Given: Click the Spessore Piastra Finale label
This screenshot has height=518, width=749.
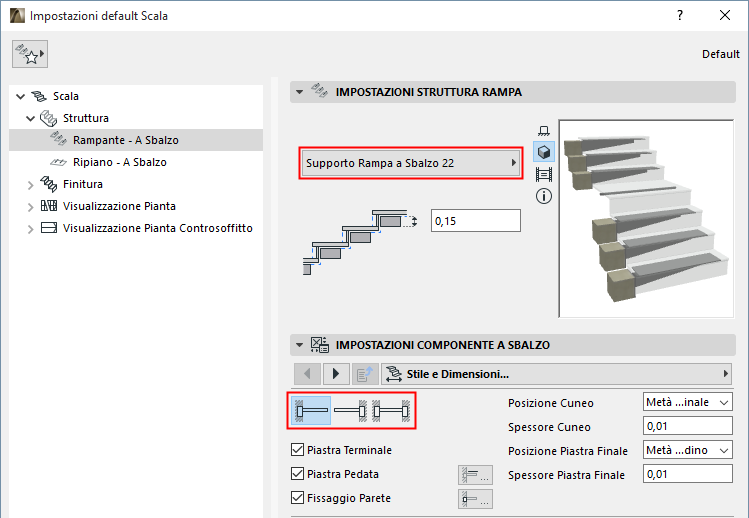Looking at the screenshot, I should tap(567, 475).
